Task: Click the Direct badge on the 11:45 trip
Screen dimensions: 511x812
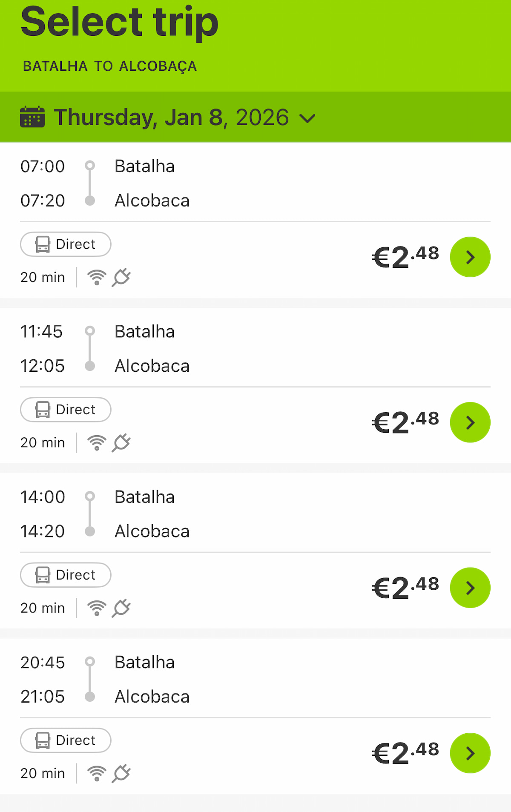Action: pyautogui.click(x=66, y=410)
